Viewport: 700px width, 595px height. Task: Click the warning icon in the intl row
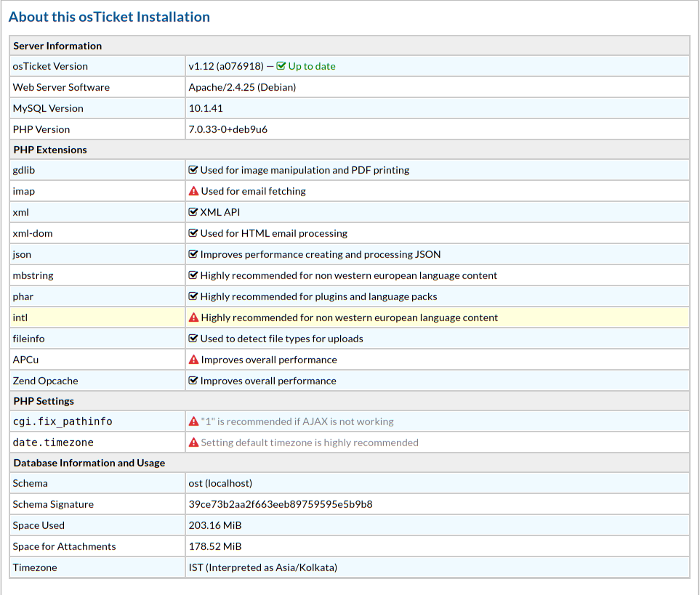193,317
